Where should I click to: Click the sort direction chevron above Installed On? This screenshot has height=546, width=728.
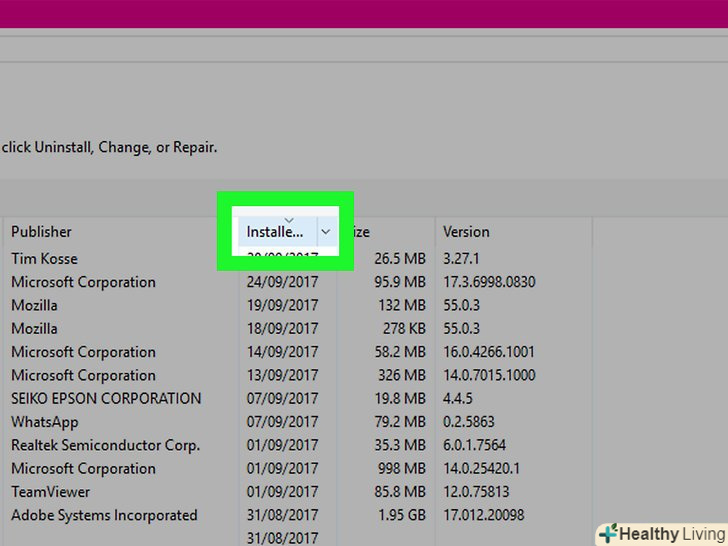(289, 218)
